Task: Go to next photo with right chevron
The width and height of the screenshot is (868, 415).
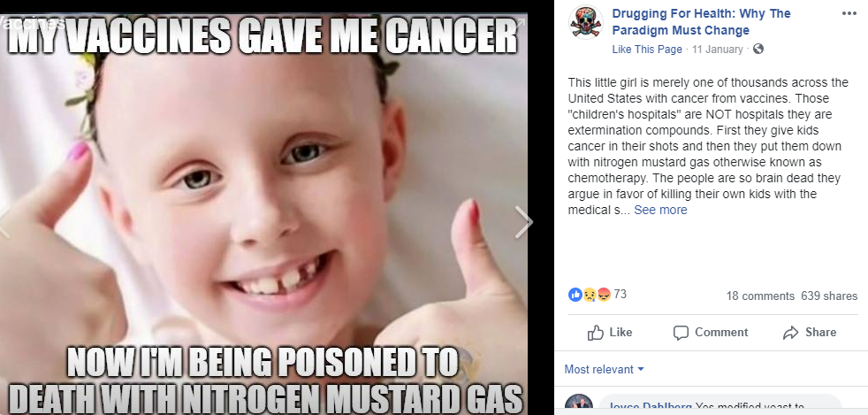Action: 523,222
